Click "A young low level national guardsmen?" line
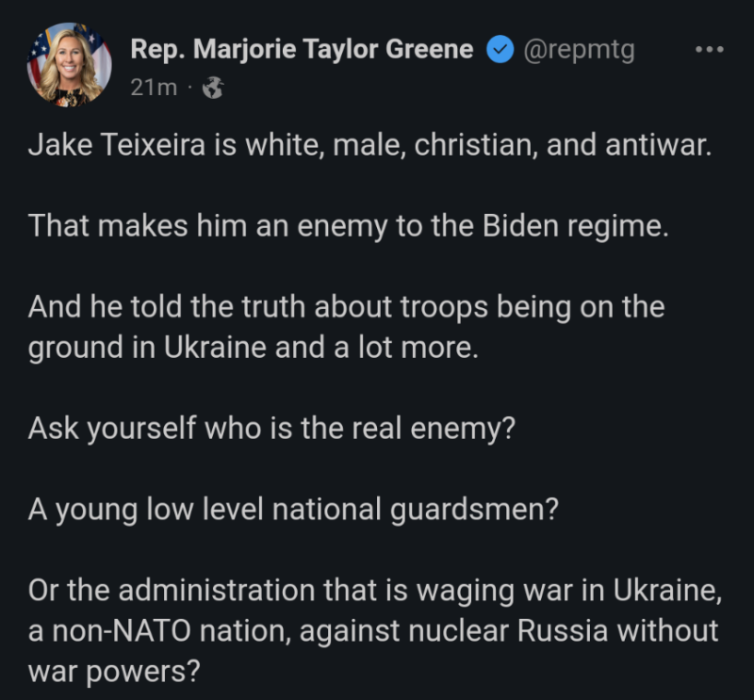 (293, 509)
